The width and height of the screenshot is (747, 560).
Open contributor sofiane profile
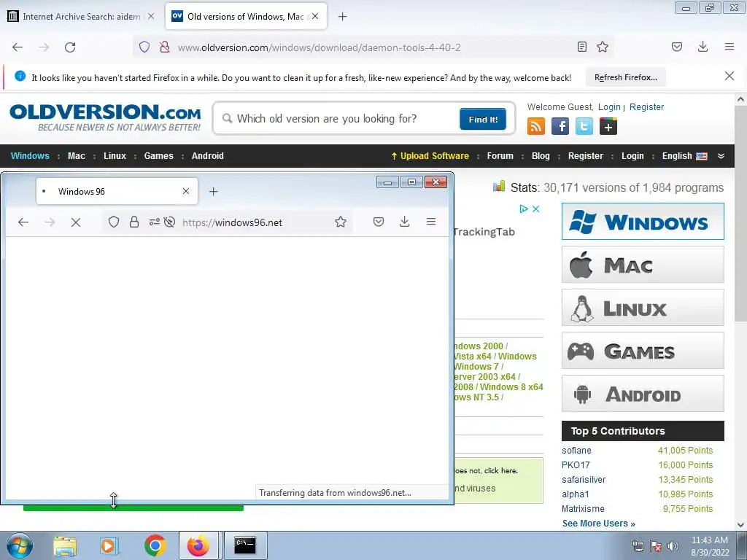coord(576,451)
